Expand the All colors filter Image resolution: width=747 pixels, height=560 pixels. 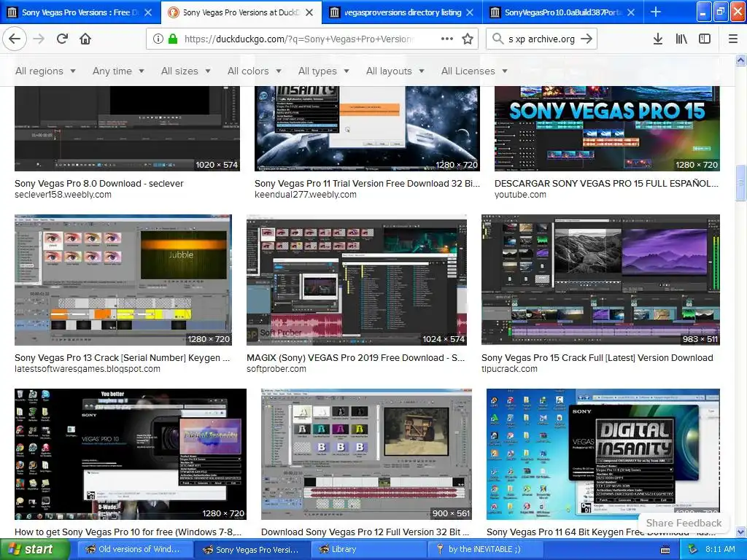tap(255, 71)
